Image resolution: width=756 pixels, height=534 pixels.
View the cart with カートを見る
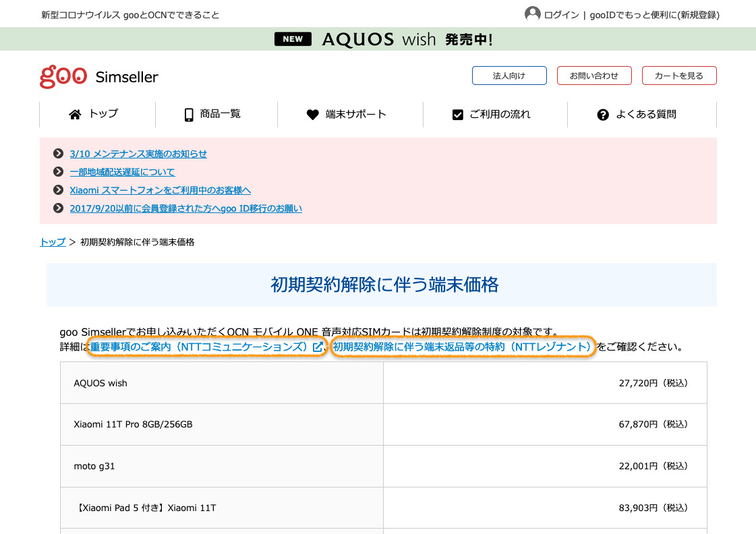pos(678,76)
